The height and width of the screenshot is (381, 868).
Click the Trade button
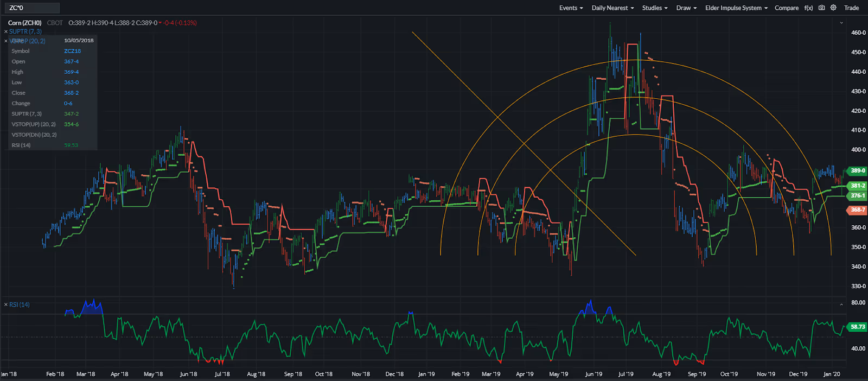(851, 8)
